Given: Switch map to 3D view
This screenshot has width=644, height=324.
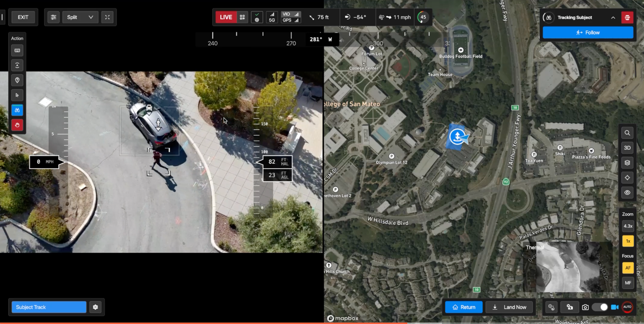Looking at the screenshot, I should [x=627, y=148].
